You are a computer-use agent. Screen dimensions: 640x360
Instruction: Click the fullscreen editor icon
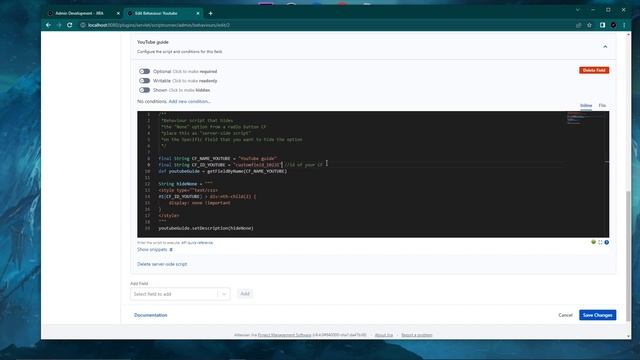coord(600,242)
